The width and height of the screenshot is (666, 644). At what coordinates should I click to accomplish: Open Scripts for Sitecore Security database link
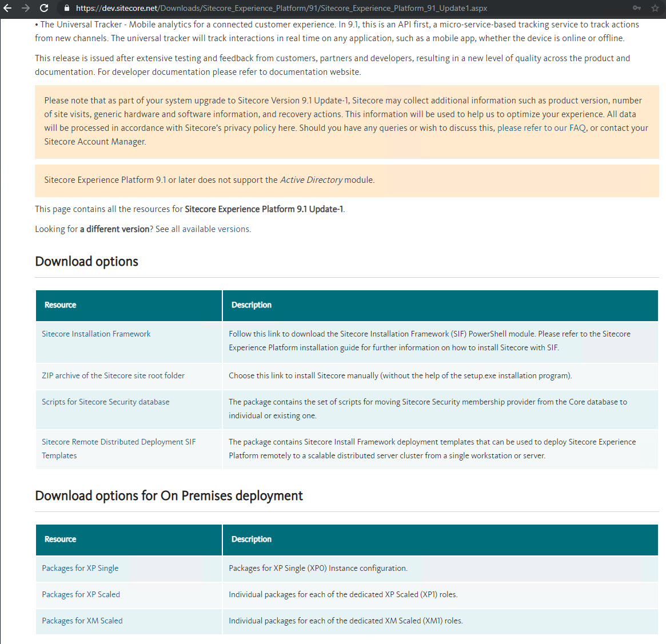pos(105,402)
